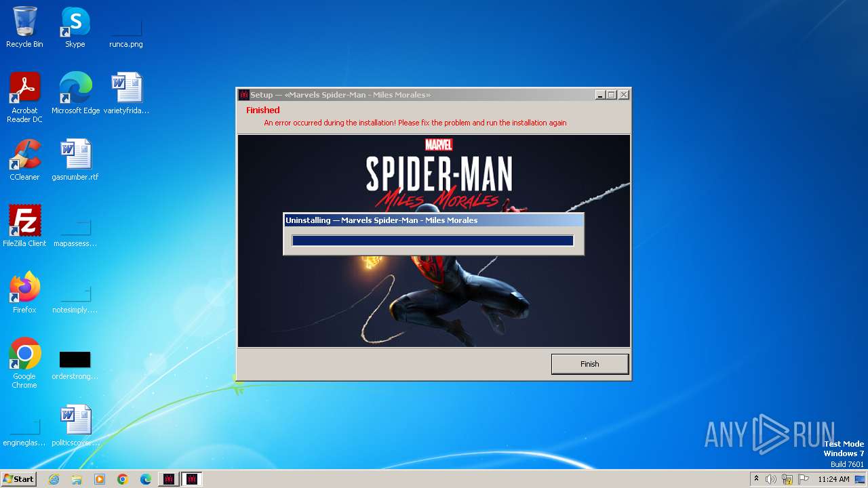Screen dimensions: 868x488
Task: Open the Windows Start menu
Action: point(19,479)
